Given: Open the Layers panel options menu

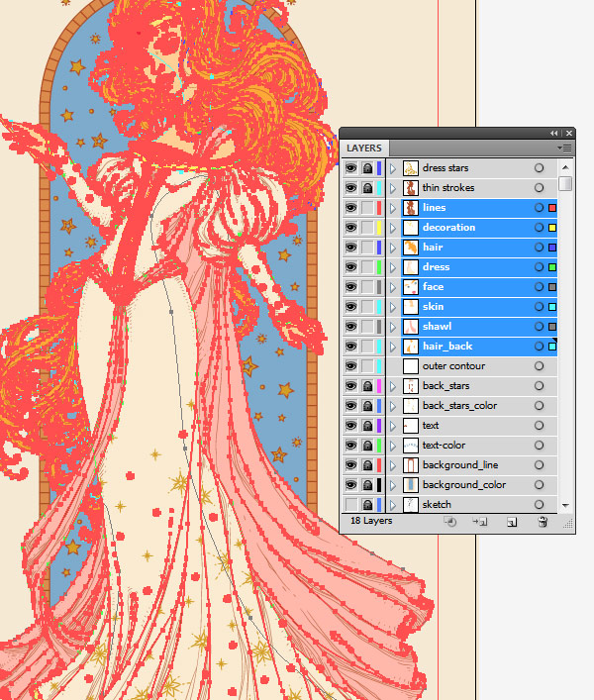Looking at the screenshot, I should [x=565, y=148].
